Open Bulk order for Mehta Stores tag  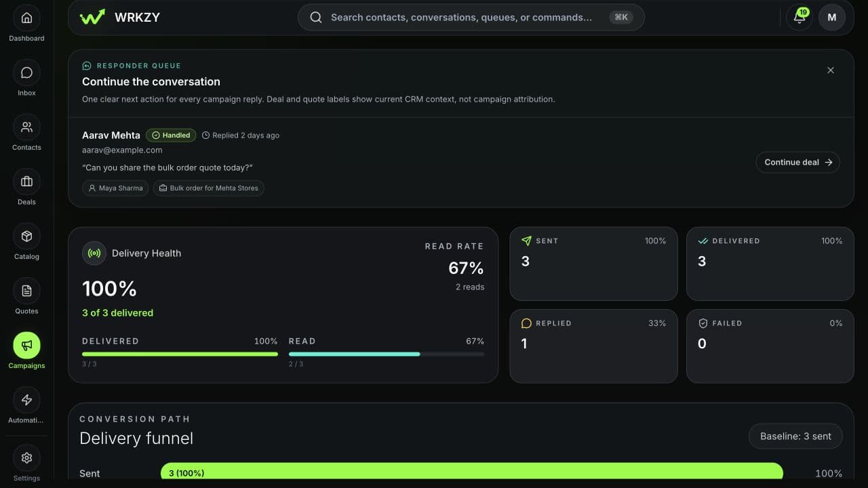[208, 188]
